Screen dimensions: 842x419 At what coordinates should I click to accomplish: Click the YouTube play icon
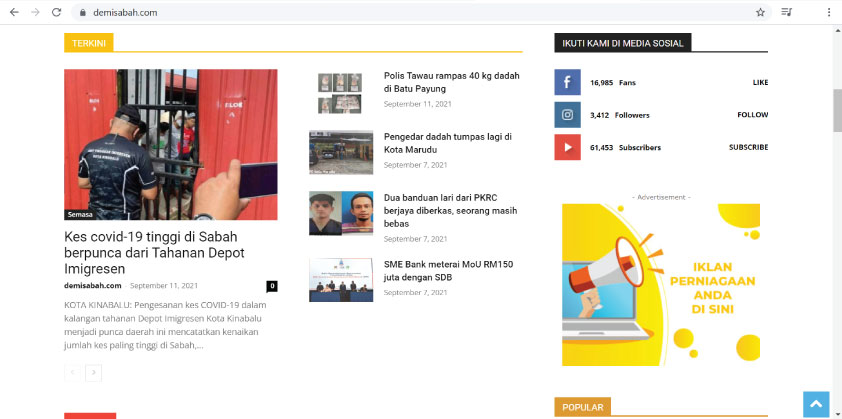click(x=567, y=147)
